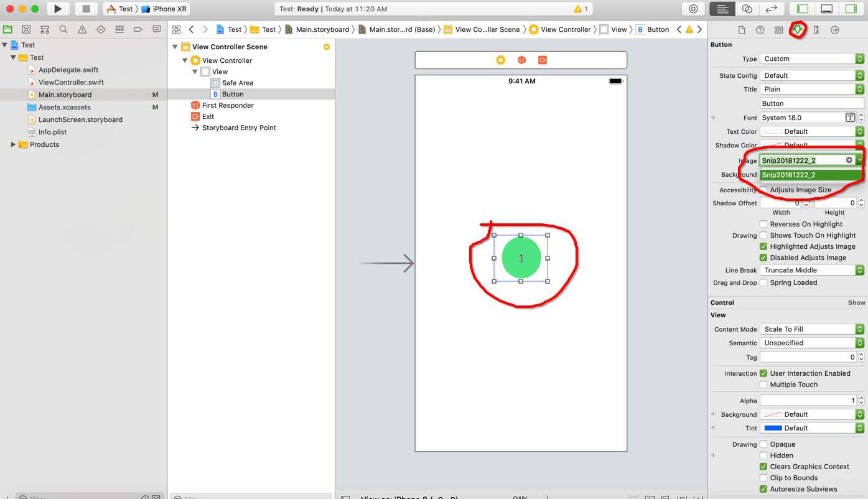Click the Exit icon above the canvas
This screenshot has height=499, width=868.
543,60
